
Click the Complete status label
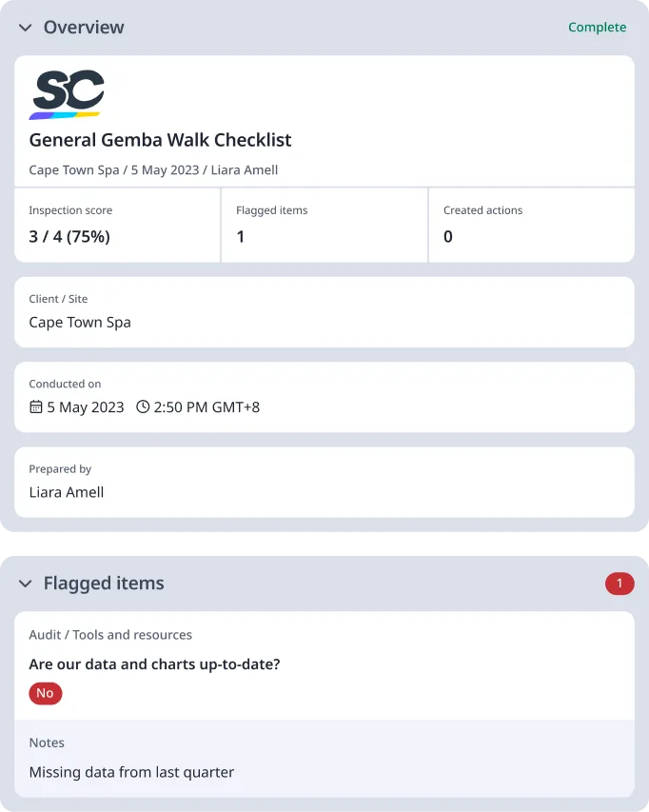[598, 28]
